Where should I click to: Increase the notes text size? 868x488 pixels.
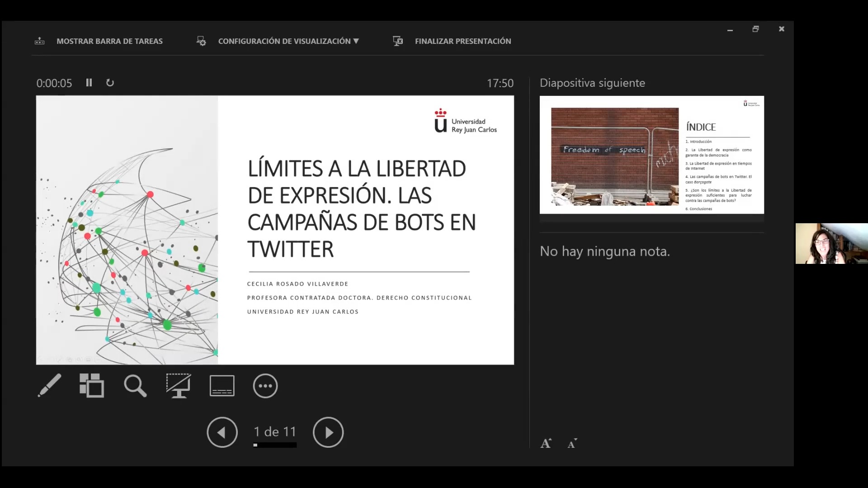click(x=546, y=443)
